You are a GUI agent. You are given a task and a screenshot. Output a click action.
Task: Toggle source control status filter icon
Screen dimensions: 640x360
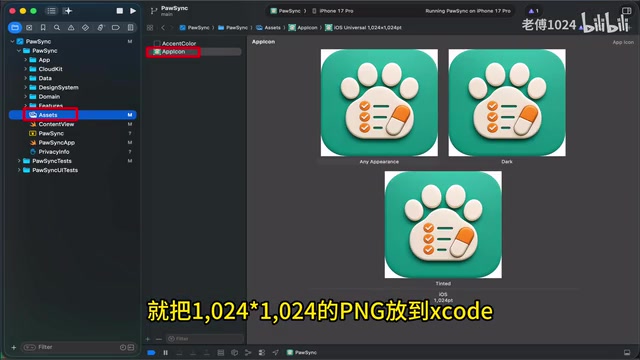tap(131, 347)
